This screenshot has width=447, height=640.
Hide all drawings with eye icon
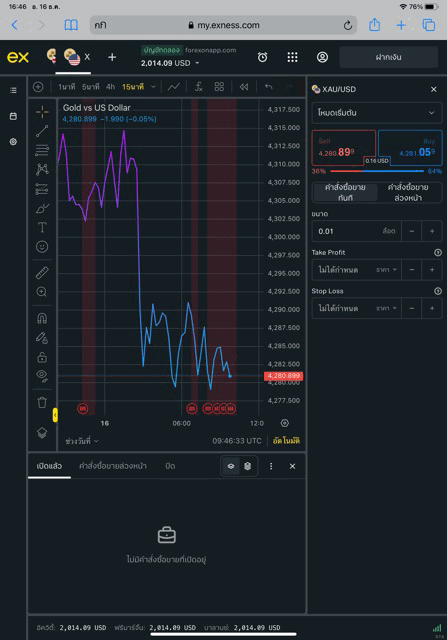(x=42, y=376)
